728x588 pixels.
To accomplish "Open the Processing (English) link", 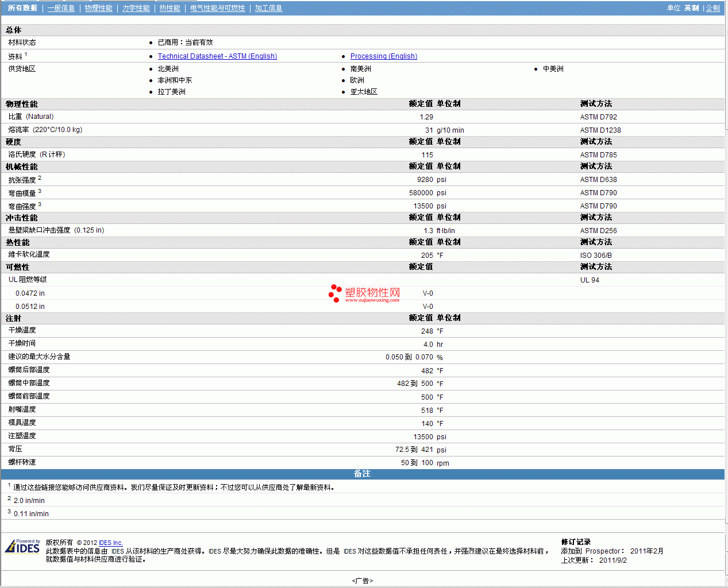I will (383, 56).
